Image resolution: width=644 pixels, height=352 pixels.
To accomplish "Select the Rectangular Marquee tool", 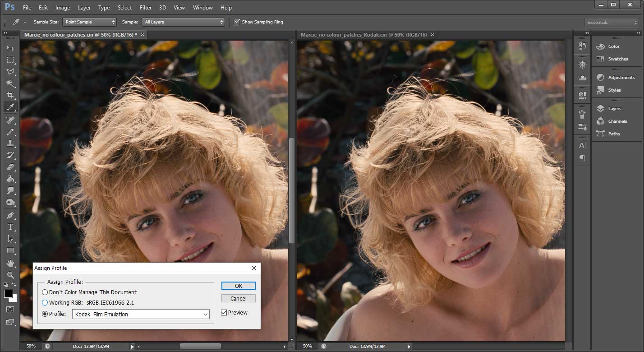I will (x=10, y=60).
